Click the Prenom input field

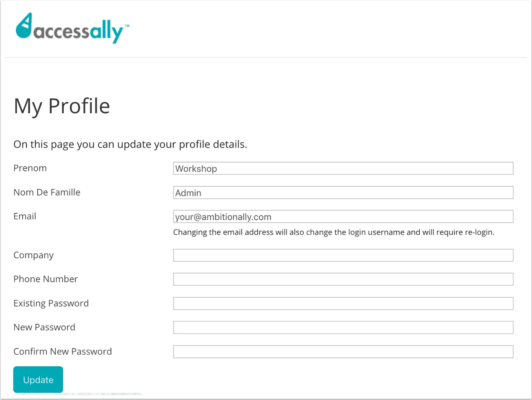(343, 169)
